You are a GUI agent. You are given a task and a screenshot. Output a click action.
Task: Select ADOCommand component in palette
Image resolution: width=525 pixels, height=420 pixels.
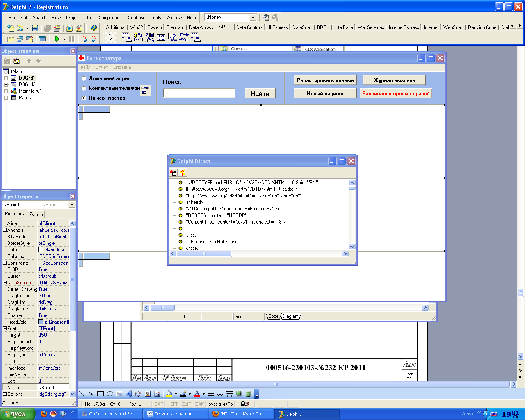coord(138,37)
